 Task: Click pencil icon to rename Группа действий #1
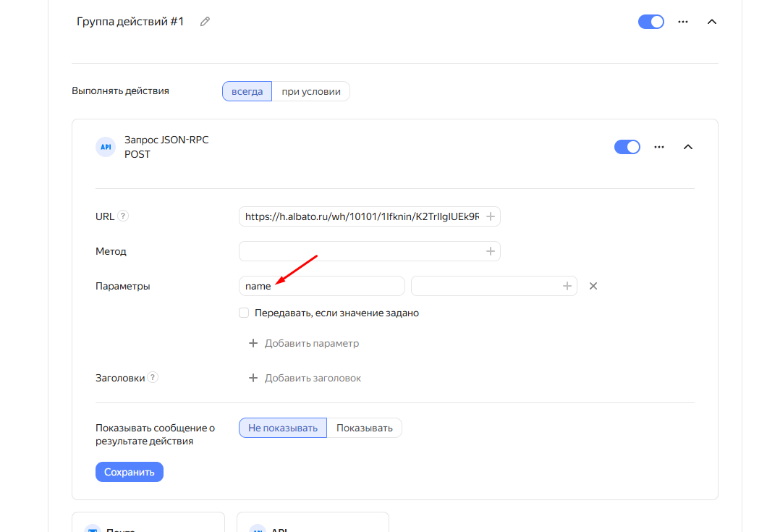click(205, 22)
